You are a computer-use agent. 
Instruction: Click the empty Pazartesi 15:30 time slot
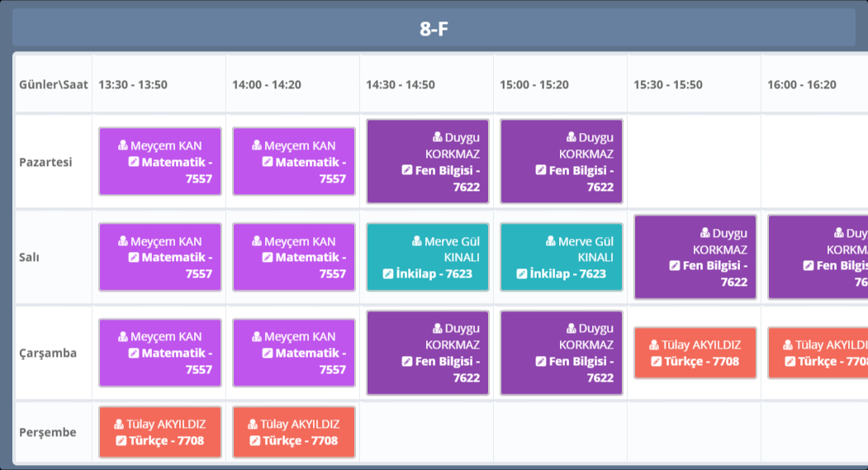(694, 161)
